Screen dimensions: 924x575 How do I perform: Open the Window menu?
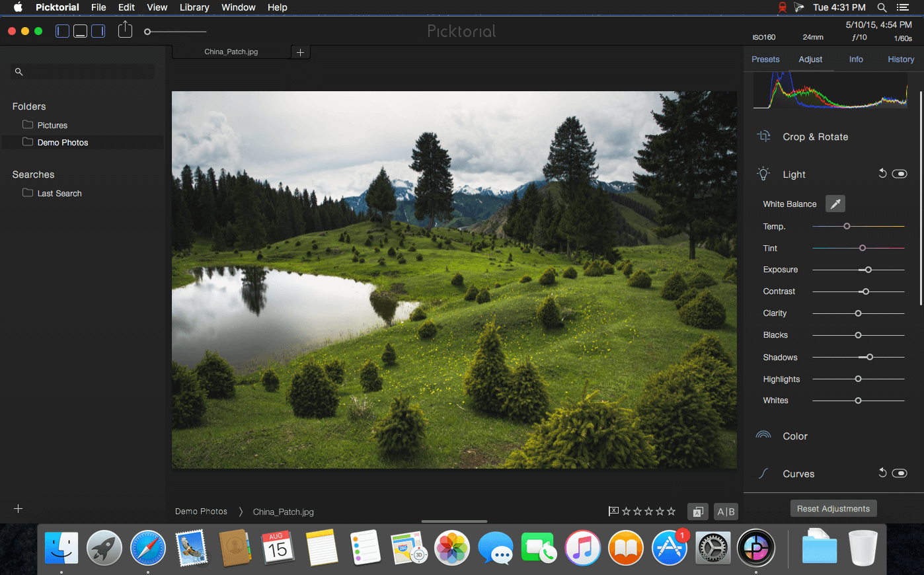tap(238, 7)
